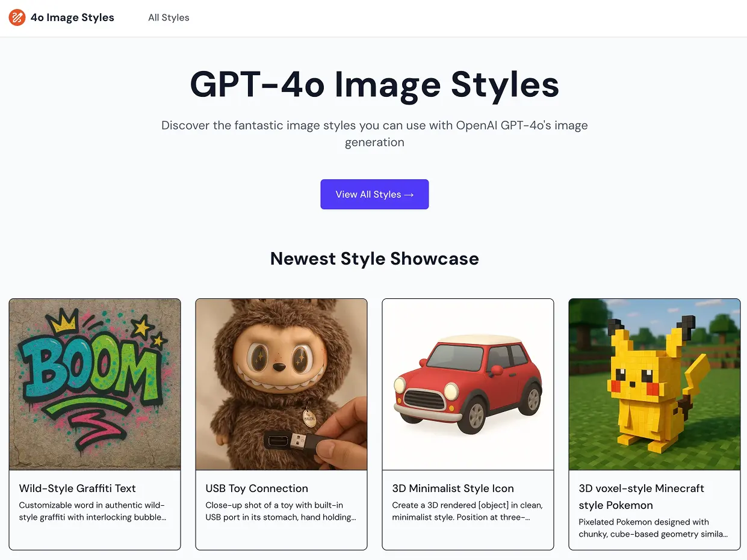
Task: Go to All Styles in the navigation
Action: click(x=169, y=17)
